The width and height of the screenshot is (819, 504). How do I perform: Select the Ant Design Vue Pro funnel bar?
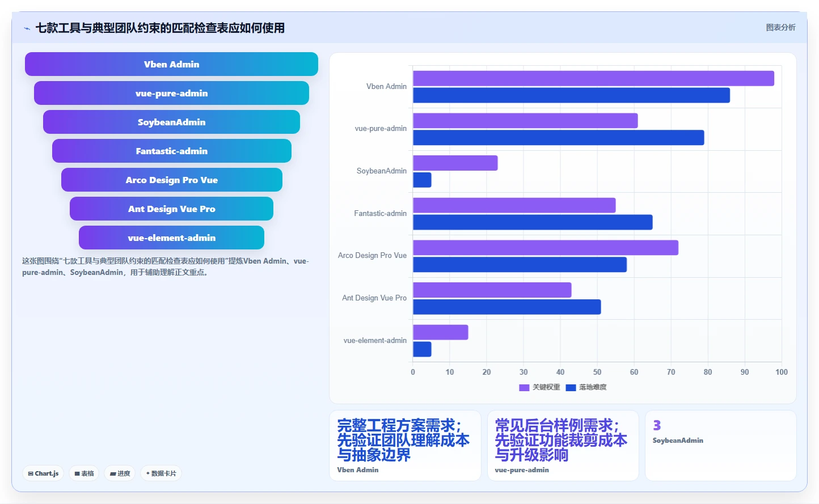click(171, 209)
